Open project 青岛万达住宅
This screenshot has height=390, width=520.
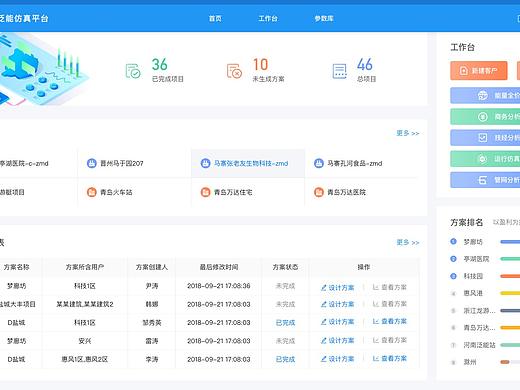(x=233, y=192)
